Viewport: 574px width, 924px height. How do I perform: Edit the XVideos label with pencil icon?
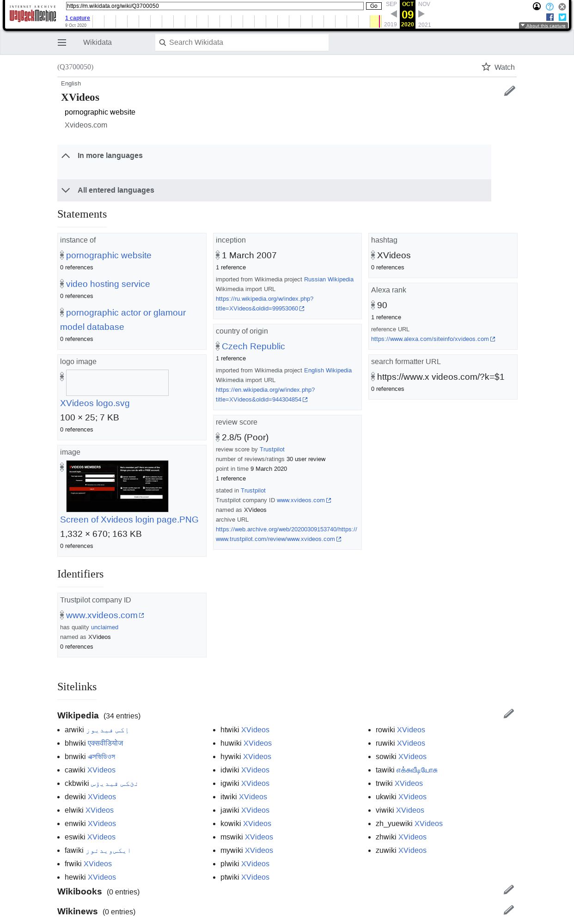(509, 91)
